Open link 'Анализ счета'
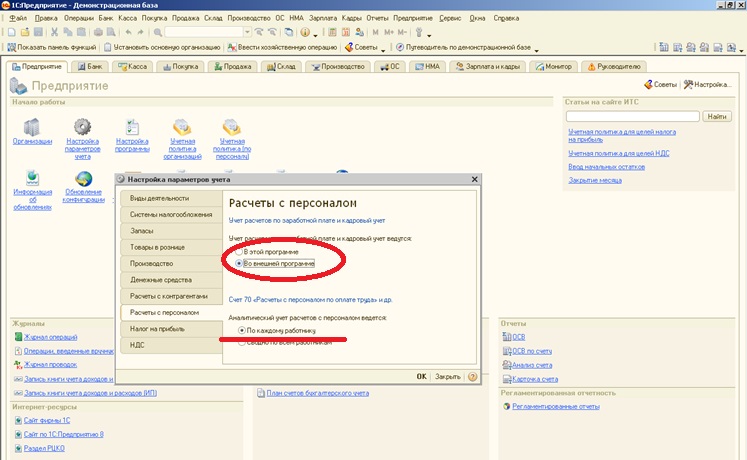Screen dimensions: 747x460 pyautogui.click(x=532, y=365)
